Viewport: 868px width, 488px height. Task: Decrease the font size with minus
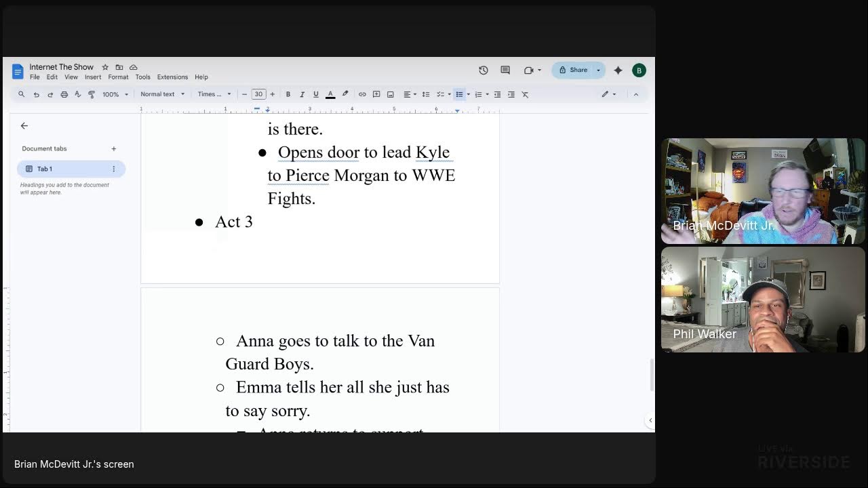pyautogui.click(x=245, y=94)
